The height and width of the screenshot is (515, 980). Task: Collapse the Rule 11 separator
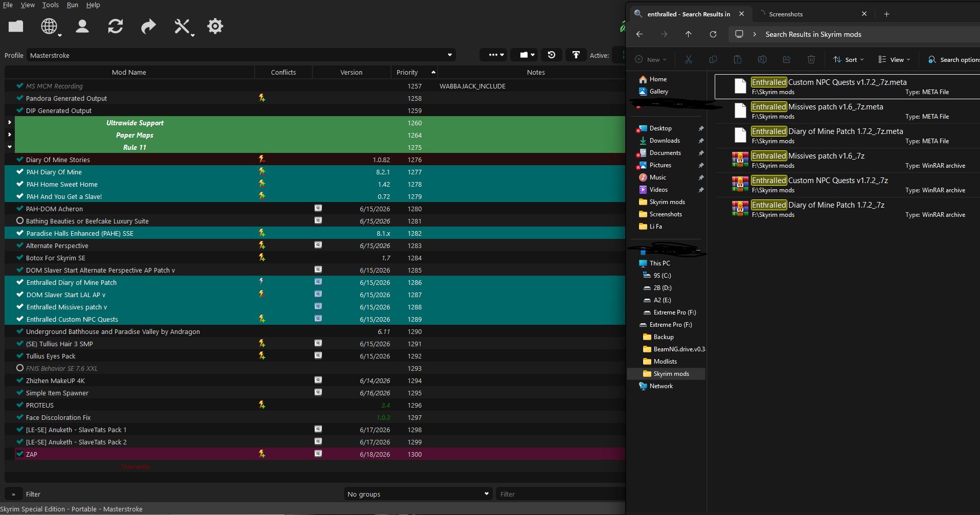[x=9, y=147]
